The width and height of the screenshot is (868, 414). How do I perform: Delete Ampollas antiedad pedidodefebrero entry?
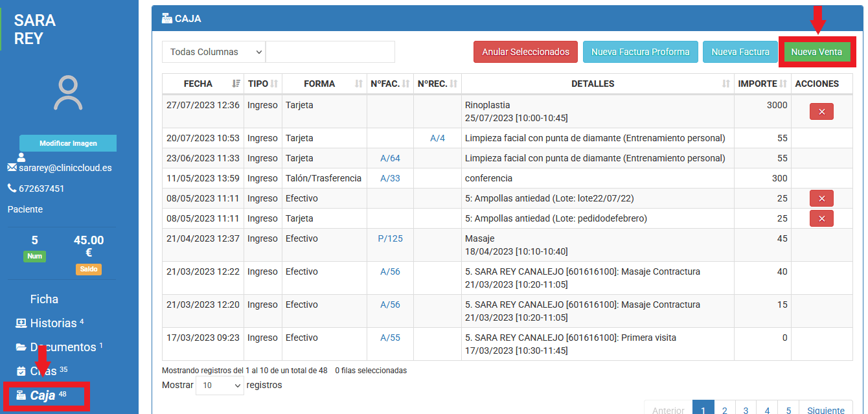tap(821, 218)
